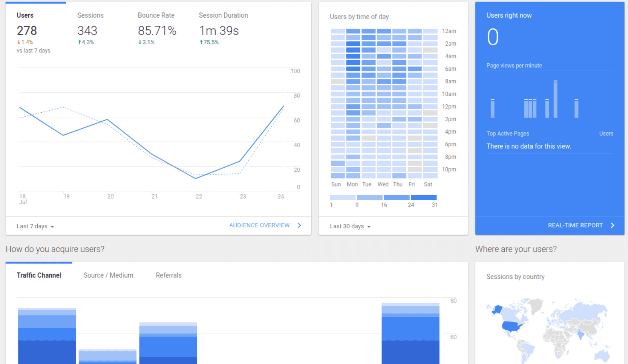
Task: Click the United States on the world map
Action: coord(511,326)
